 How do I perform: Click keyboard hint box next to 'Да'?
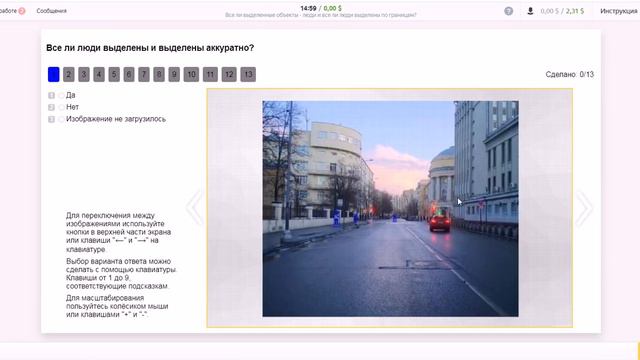(51, 96)
